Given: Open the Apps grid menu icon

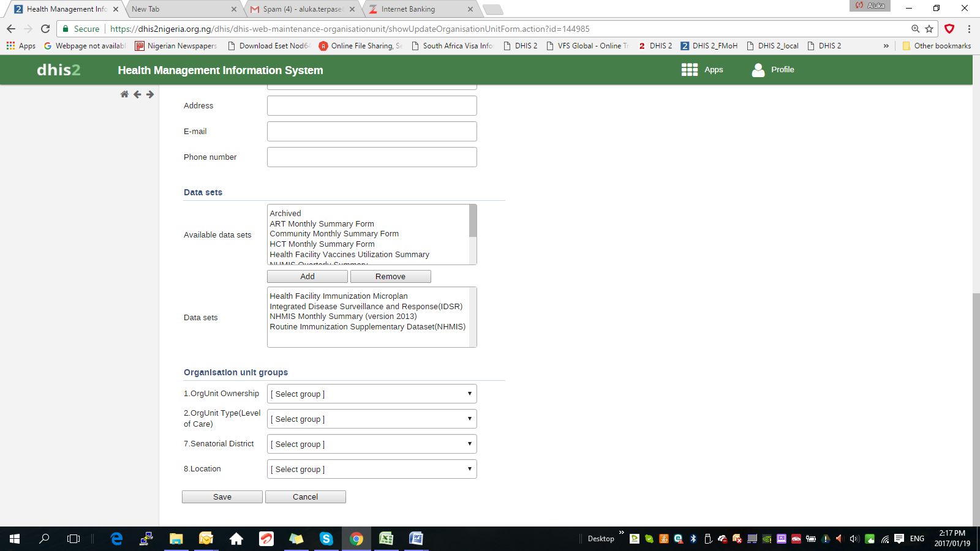Looking at the screenshot, I should click(x=690, y=70).
